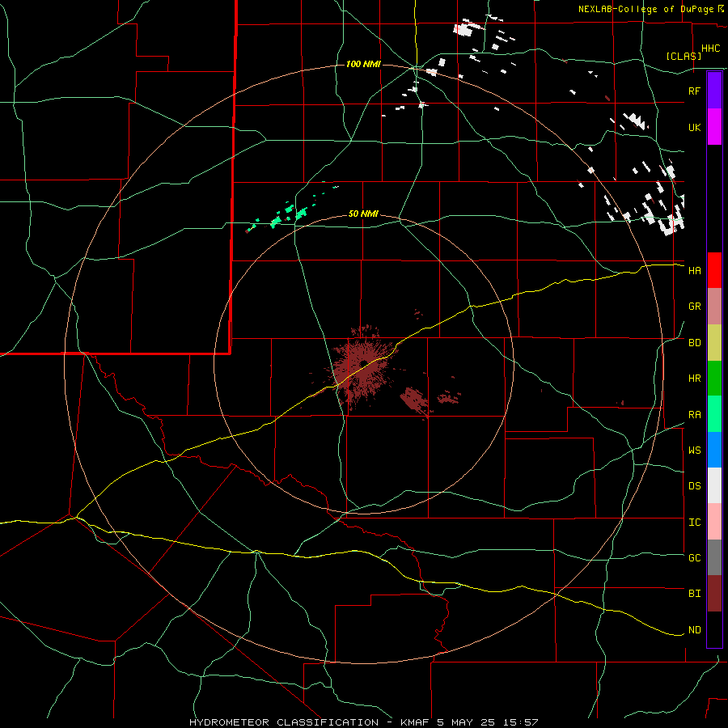
Task: Click the ND black legend swatch
Action: point(714,629)
